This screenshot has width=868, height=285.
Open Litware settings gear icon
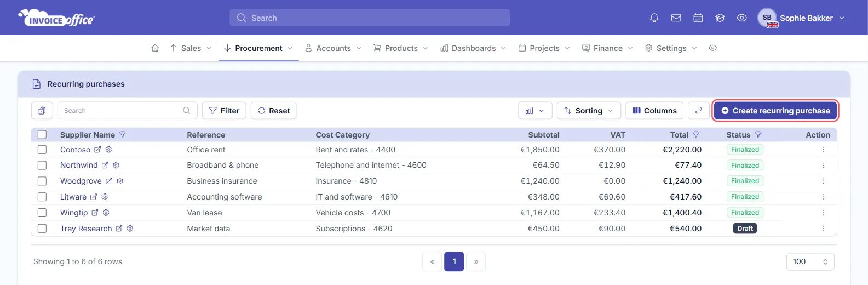pos(105,197)
